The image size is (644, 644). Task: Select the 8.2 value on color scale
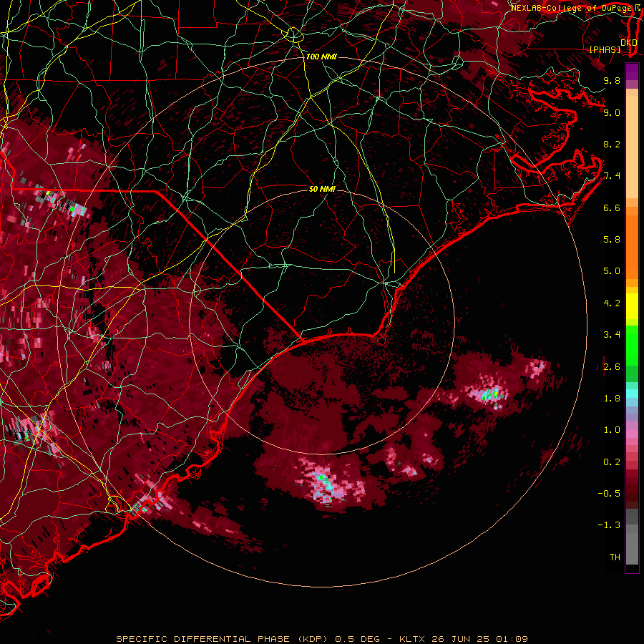click(612, 144)
